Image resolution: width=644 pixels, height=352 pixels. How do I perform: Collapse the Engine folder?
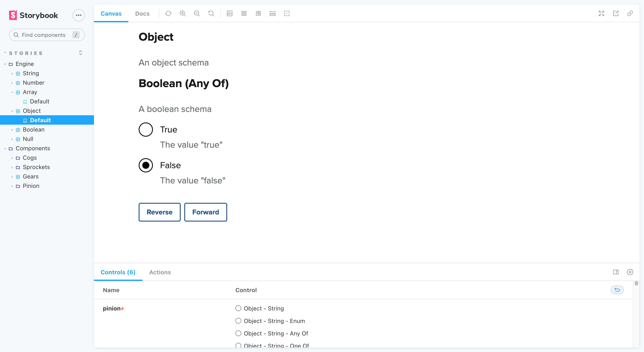click(5, 64)
